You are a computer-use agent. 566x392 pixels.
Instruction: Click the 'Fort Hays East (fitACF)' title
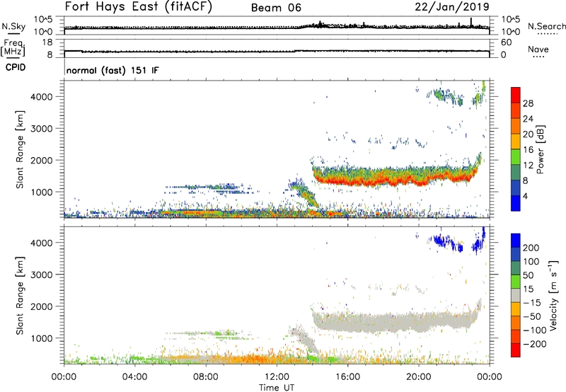139,6
